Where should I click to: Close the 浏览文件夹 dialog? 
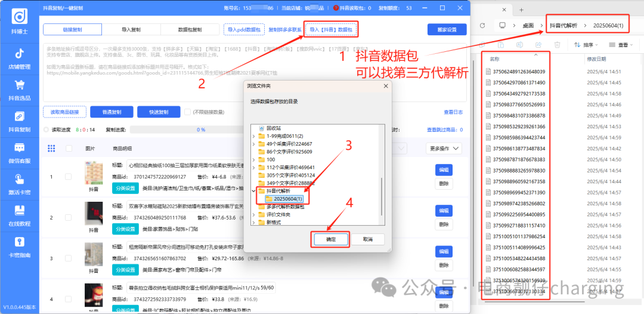(385, 86)
